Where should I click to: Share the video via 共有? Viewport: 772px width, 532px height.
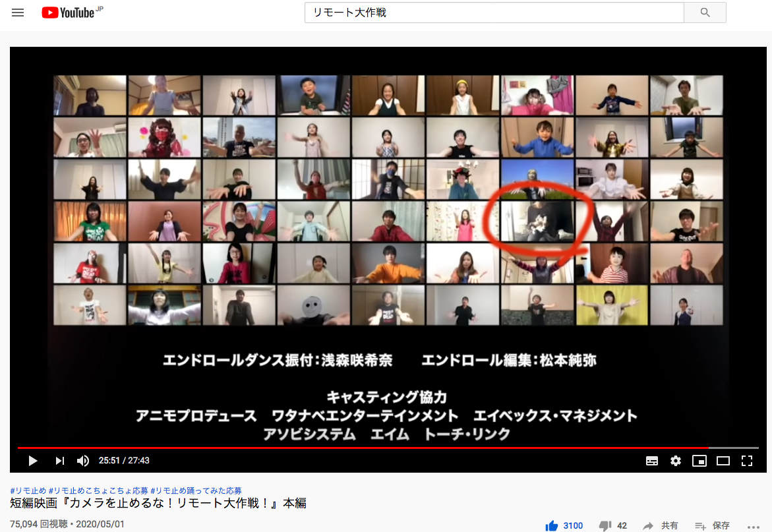(661, 525)
